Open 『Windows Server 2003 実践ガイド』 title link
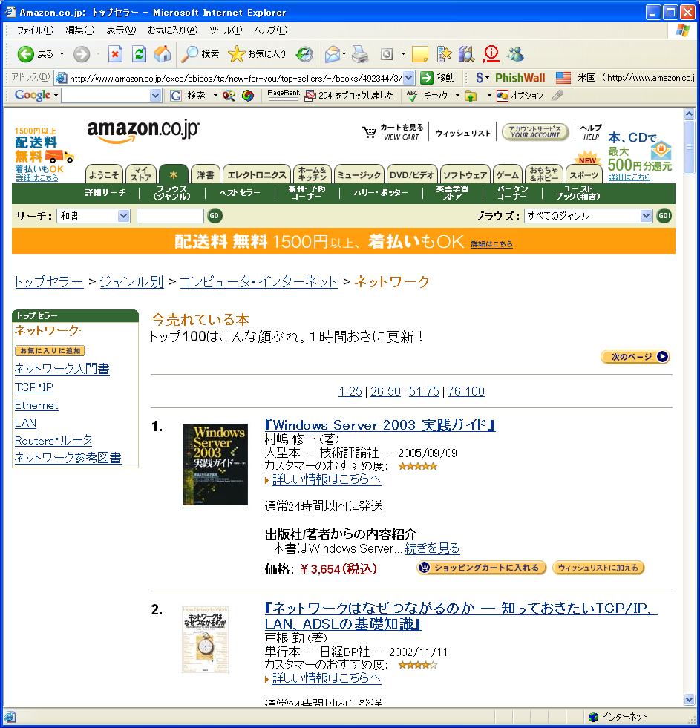Image resolution: width=700 pixels, height=728 pixels. 380,424
